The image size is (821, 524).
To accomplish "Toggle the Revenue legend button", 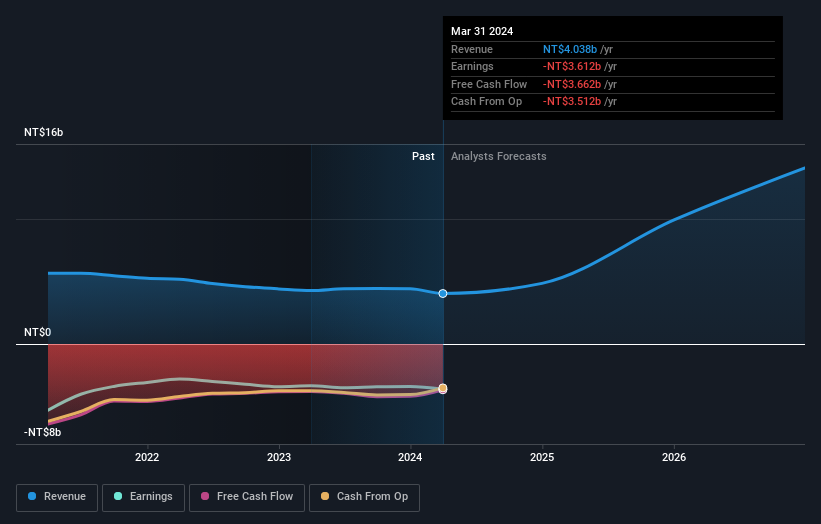I will [57, 497].
